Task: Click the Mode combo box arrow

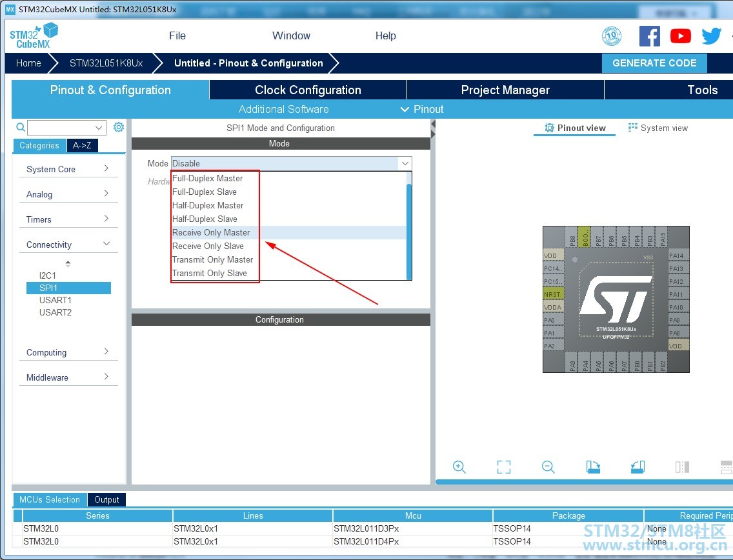Action: pos(405,164)
